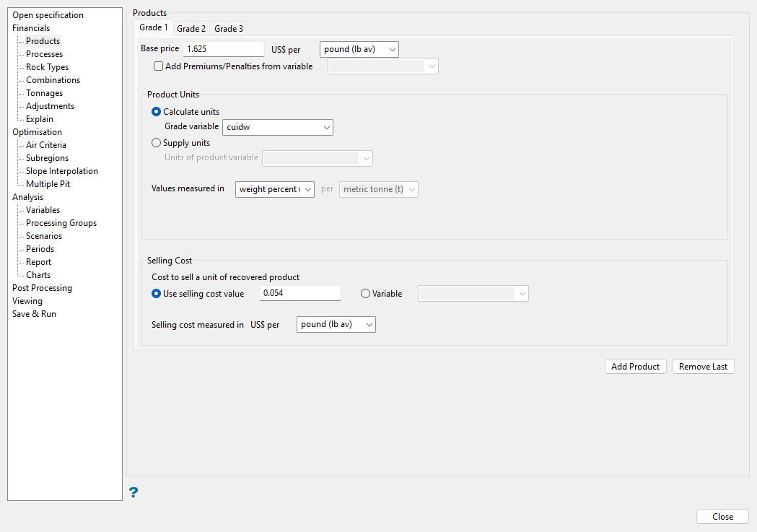757x532 pixels.
Task: Select Rock Types in the sidebar tree
Action: [x=47, y=67]
